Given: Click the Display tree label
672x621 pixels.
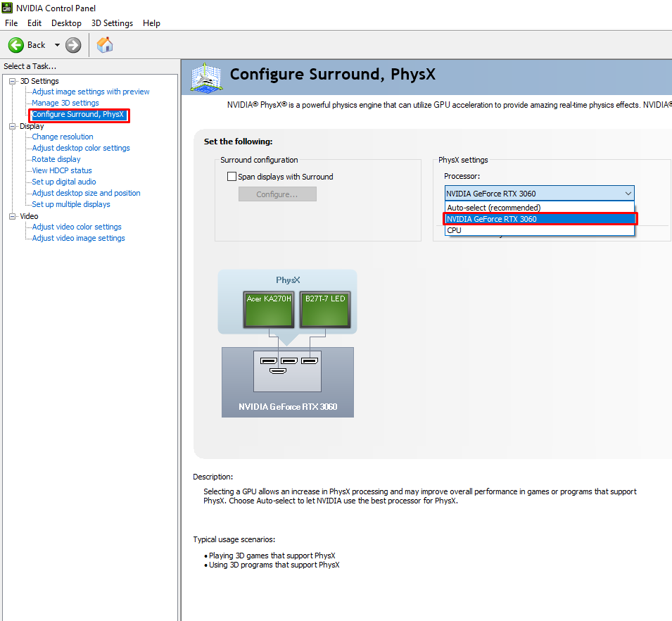Looking at the screenshot, I should pyautogui.click(x=32, y=126).
